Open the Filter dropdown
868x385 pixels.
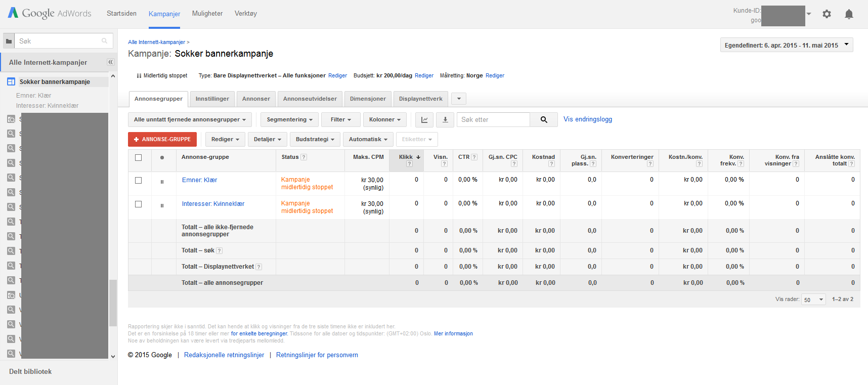[341, 119]
